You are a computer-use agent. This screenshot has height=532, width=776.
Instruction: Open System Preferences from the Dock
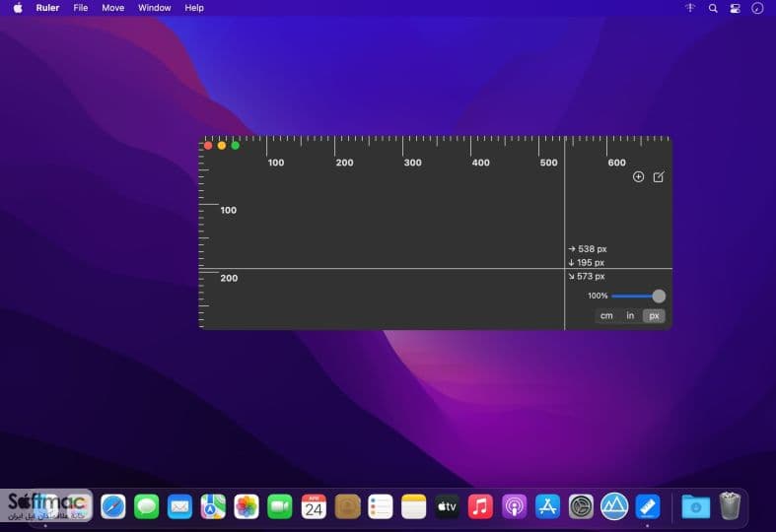[x=581, y=506]
